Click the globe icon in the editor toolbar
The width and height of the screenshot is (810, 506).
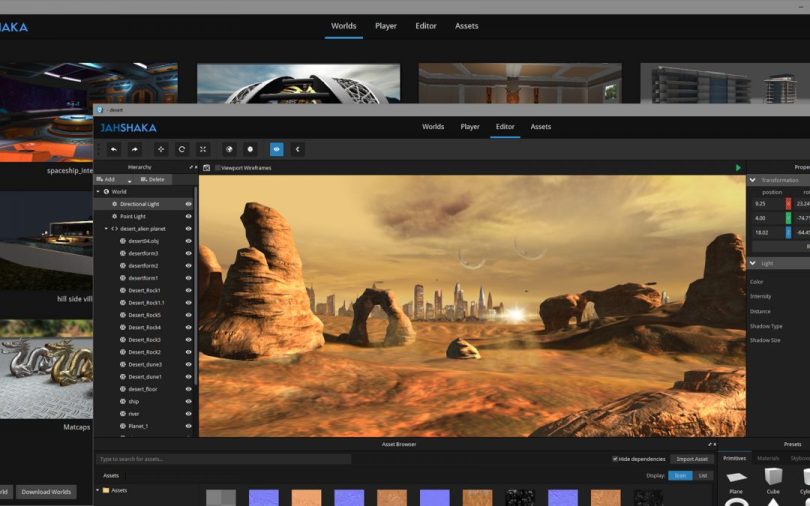coord(229,149)
